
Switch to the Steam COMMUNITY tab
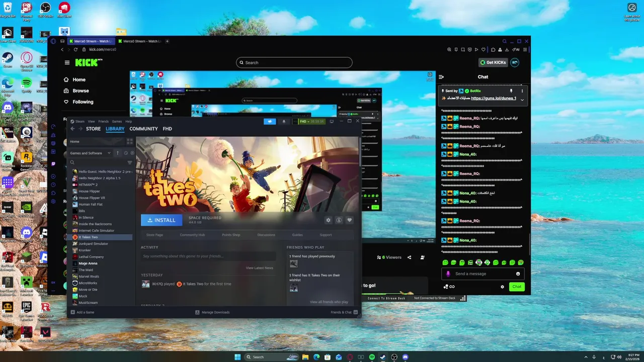[143, 129]
